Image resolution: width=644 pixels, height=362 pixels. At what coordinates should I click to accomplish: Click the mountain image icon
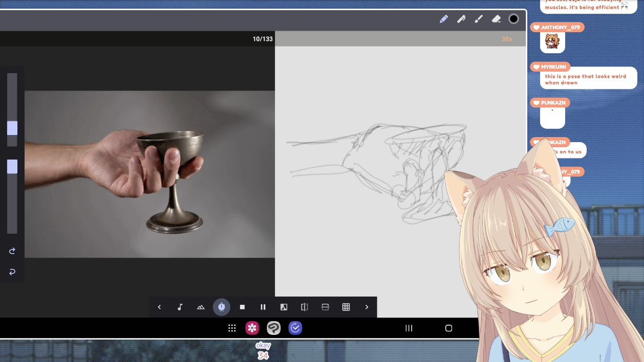pyautogui.click(x=201, y=307)
